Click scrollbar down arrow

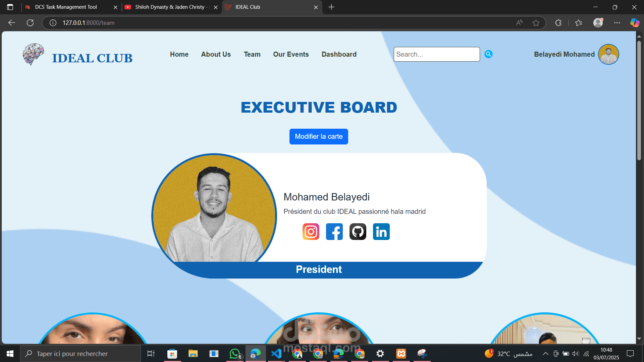point(639,339)
